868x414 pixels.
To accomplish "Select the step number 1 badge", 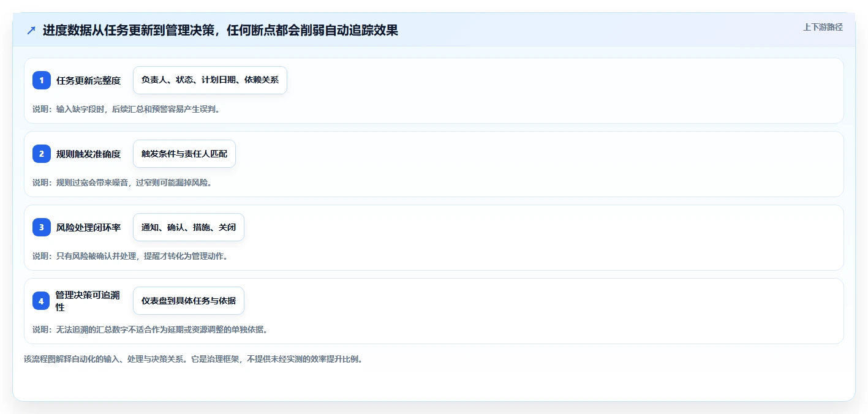I will 42,80.
